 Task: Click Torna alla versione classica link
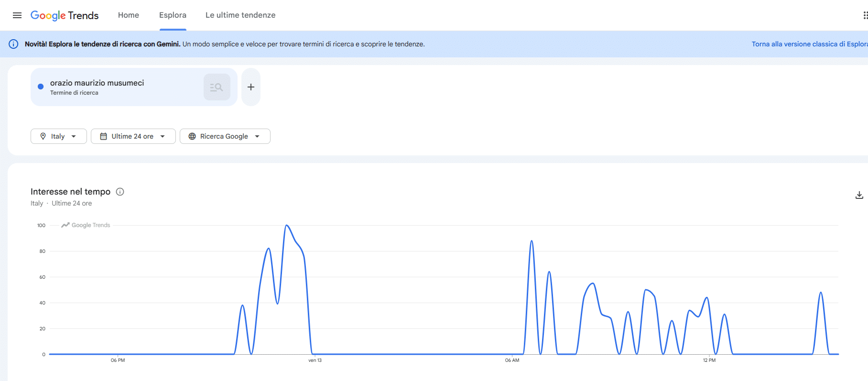tap(809, 44)
